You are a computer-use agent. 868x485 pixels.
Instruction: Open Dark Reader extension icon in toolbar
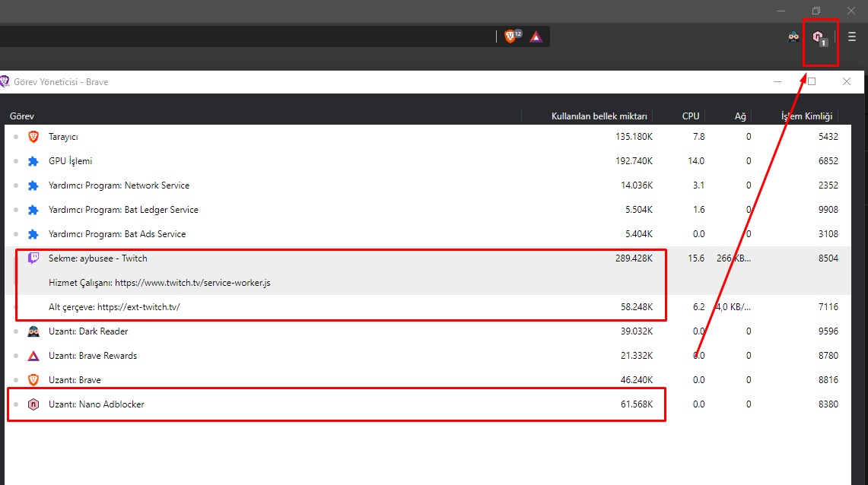pyautogui.click(x=793, y=37)
